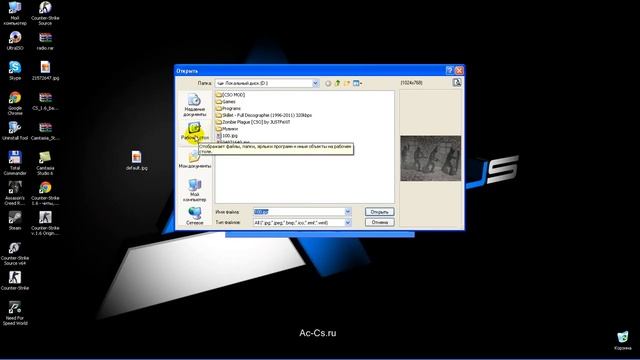Open Counter-Strike Source desktop shortcut
The image size is (640, 360).
click(x=45, y=13)
